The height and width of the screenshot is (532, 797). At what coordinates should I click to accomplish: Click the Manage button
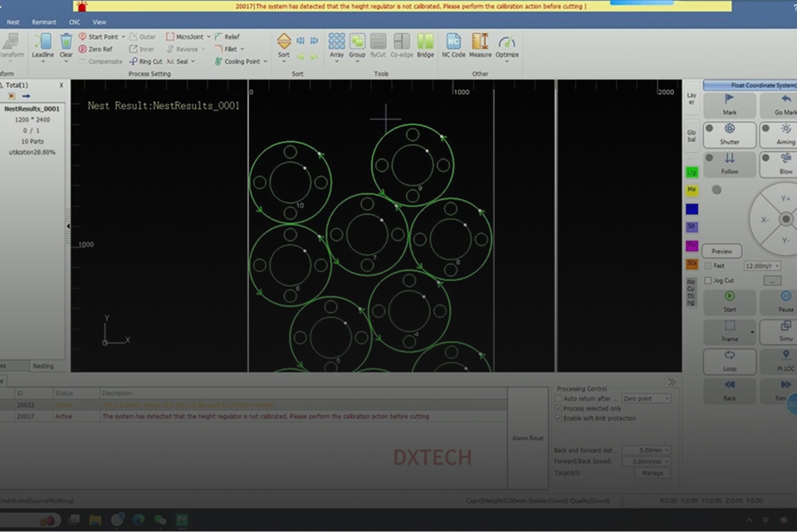[x=653, y=473]
